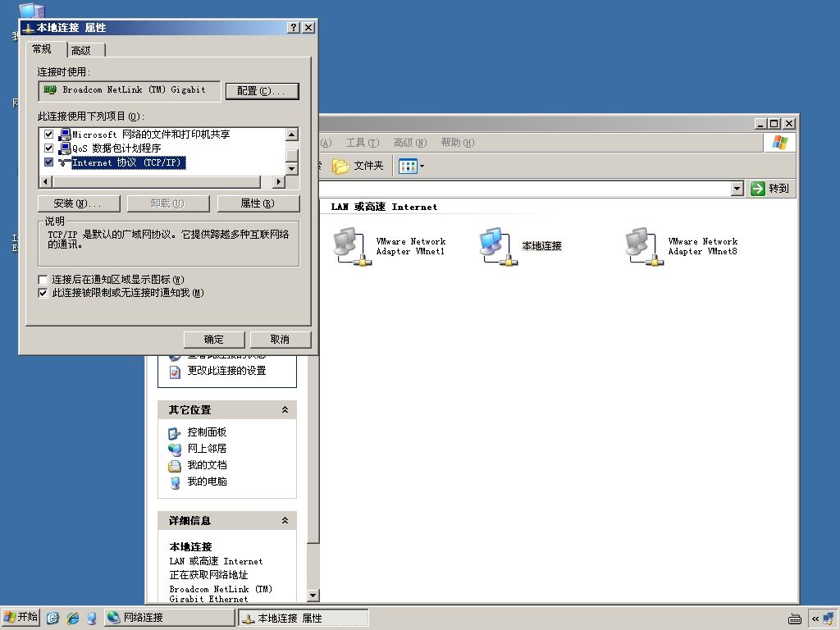Image resolution: width=840 pixels, height=630 pixels.
Task: Toggle the Internet 协议 (TCP/IP) checkbox
Action: click(x=48, y=162)
